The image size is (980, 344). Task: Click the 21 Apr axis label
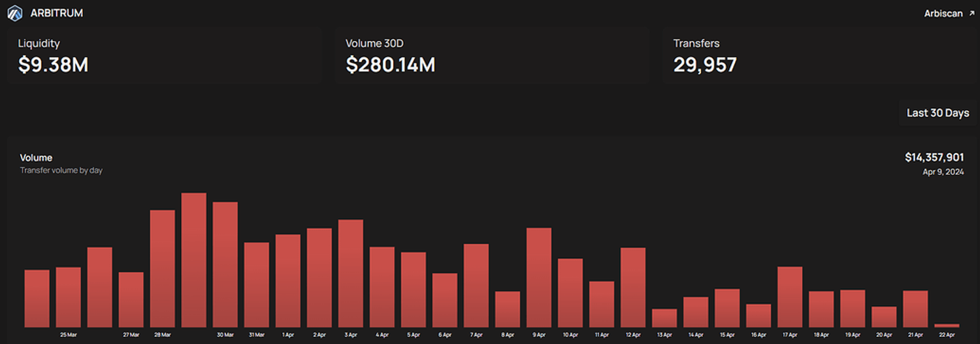[915, 335]
